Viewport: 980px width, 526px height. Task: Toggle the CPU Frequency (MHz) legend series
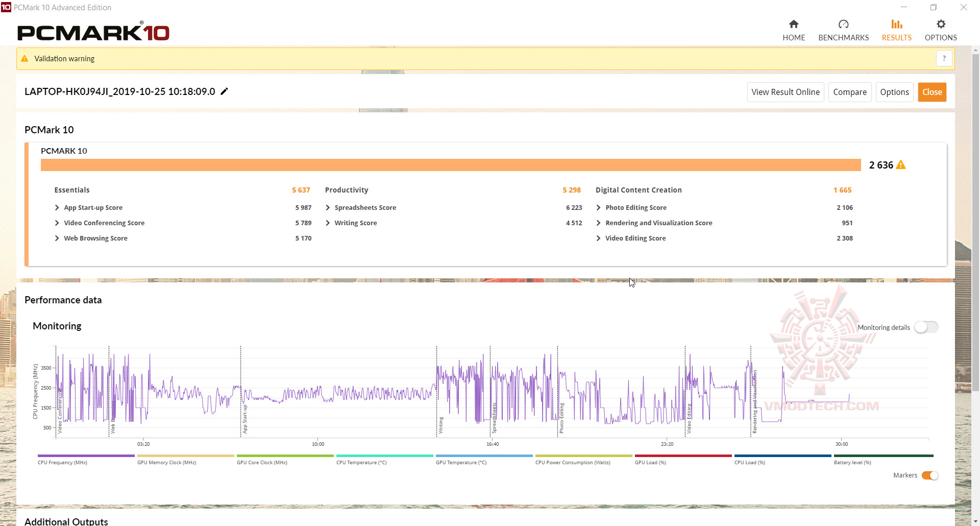(86, 456)
